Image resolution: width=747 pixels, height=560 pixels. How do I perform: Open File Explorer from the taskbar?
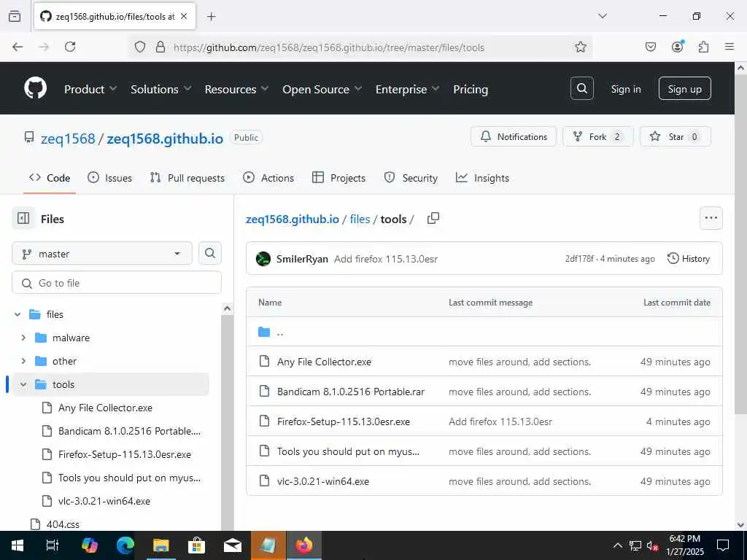point(161,545)
